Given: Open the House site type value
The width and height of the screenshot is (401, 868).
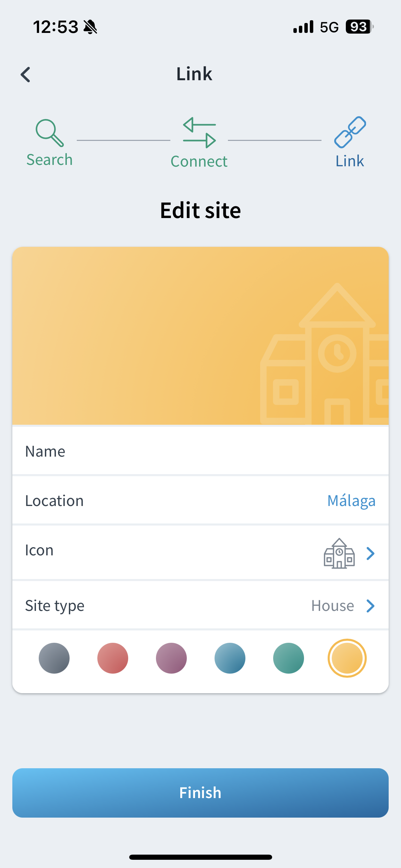Looking at the screenshot, I should point(332,606).
